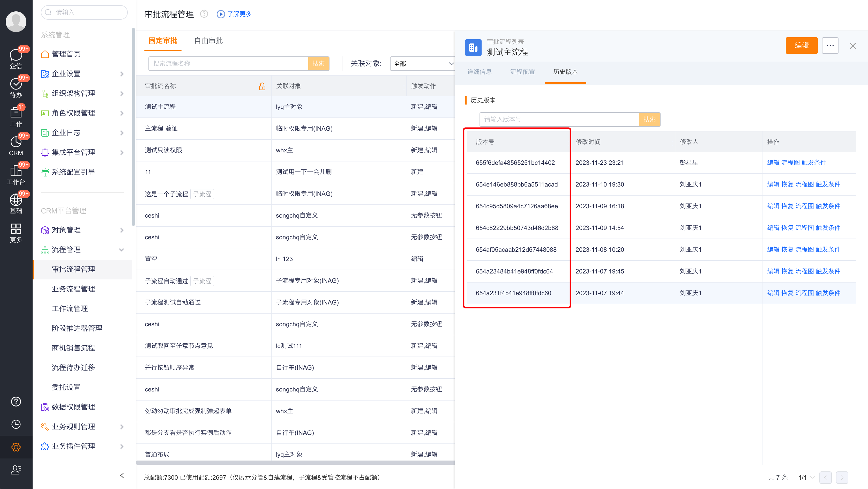This screenshot has height=489, width=868.
Task: Switch to 流程配置 tab
Action: 522,72
